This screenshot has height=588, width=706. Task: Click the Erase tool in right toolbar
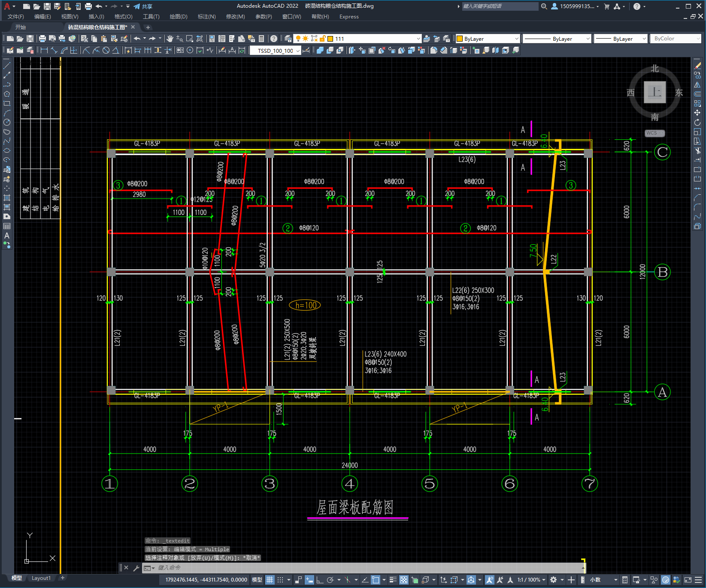pyautogui.click(x=697, y=66)
